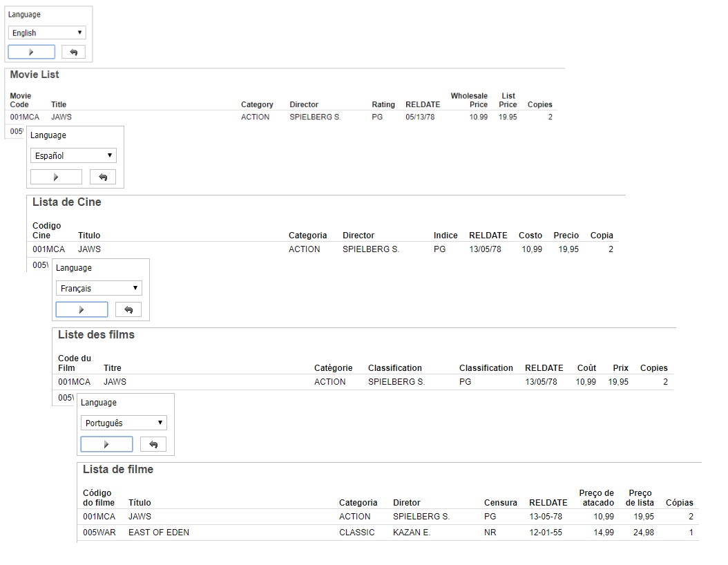This screenshot has height=565, width=728.
Task: Click 10.99 wholesale price in English report
Action: click(479, 117)
